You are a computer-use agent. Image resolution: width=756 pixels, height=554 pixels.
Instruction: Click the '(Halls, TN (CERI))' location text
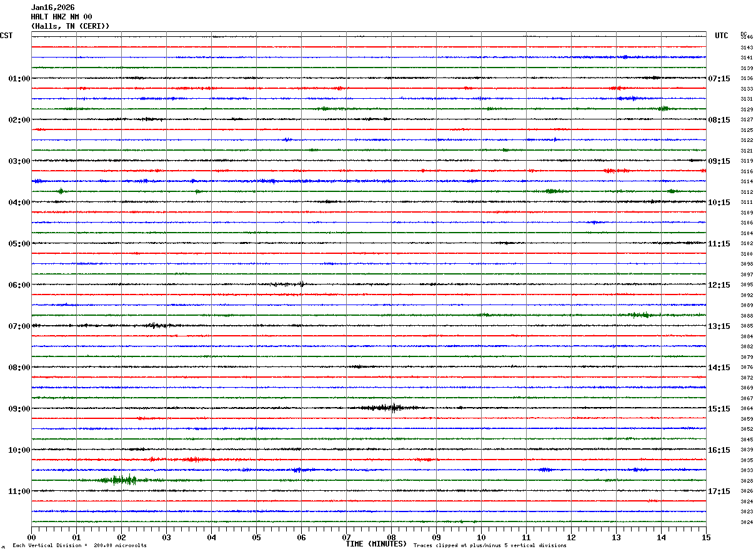pos(70,26)
